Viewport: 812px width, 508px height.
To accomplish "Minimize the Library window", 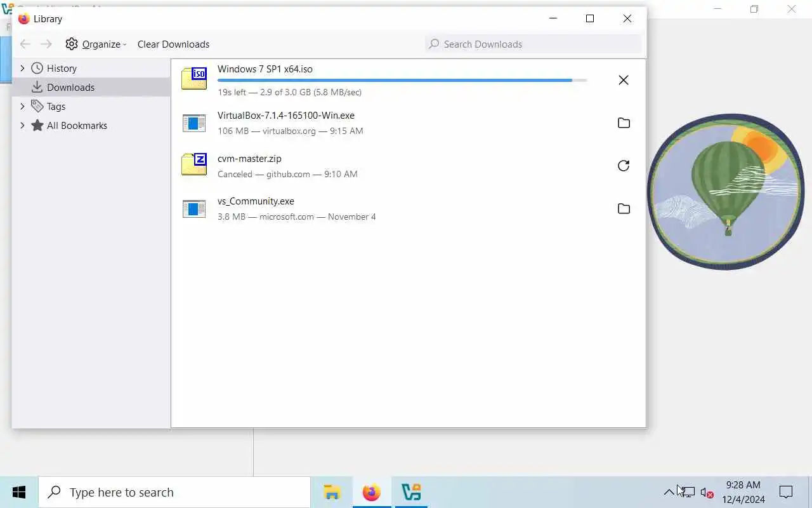I will click(x=553, y=18).
